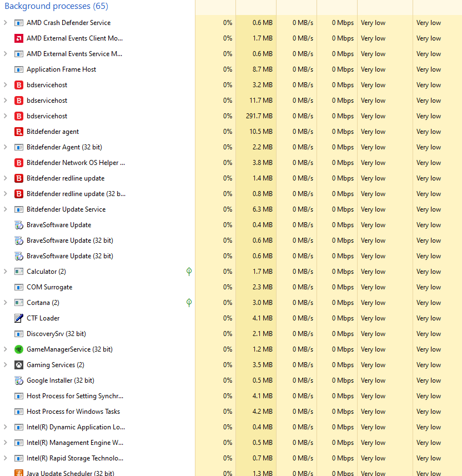Click 0 Mbps network value for Cortana
Screen dimensions: 462x476
click(343, 303)
